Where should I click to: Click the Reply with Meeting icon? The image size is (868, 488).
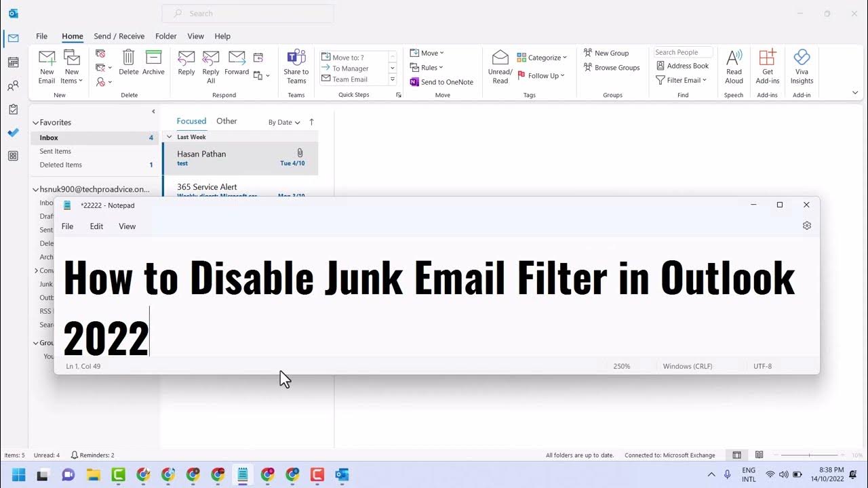(258, 58)
